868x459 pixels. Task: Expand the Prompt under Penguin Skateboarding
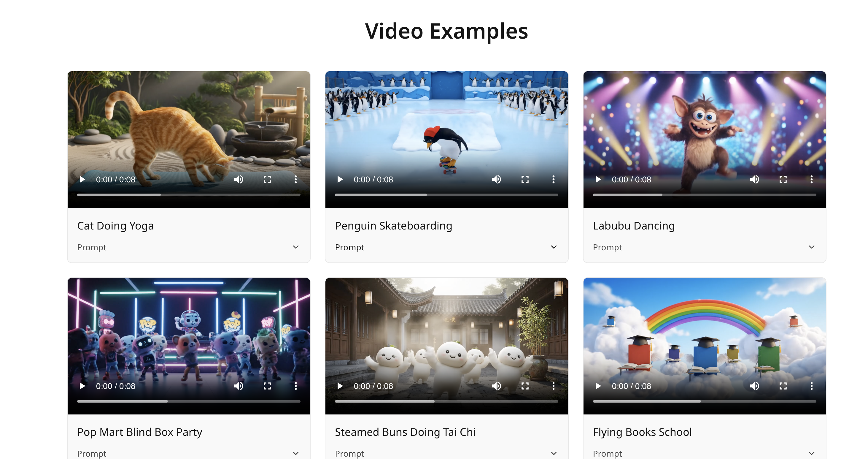point(553,247)
